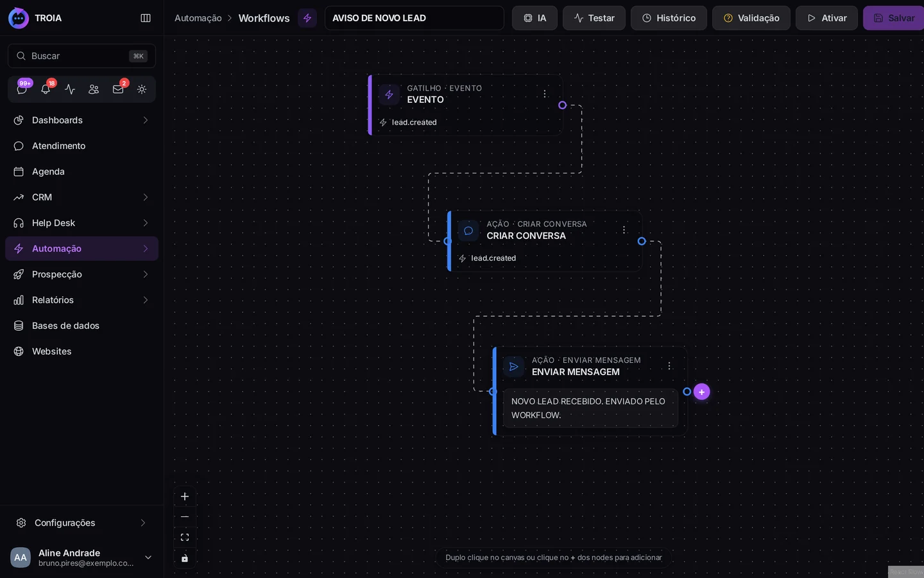Viewport: 924px width, 578px height.
Task: Click the TROIA logo icon
Action: (19, 18)
